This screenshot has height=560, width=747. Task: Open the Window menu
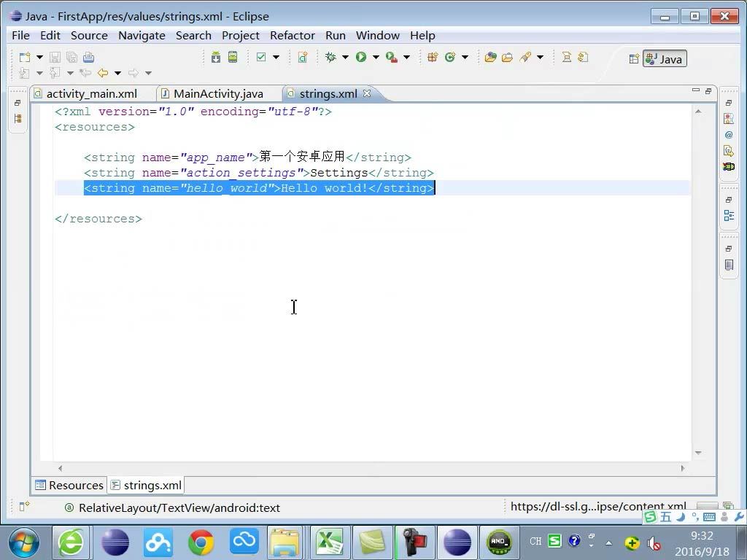378,36
